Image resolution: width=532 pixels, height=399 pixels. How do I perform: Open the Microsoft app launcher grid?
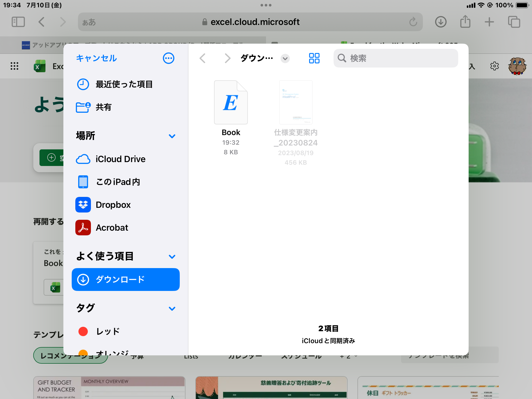tap(15, 66)
